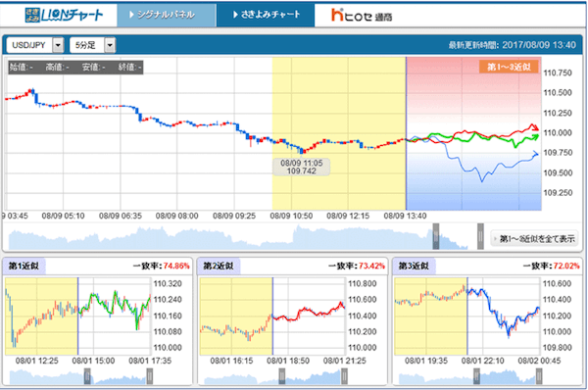Expand the USD/JPY currency pair dropdown
The image size is (588, 390).
click(x=58, y=45)
